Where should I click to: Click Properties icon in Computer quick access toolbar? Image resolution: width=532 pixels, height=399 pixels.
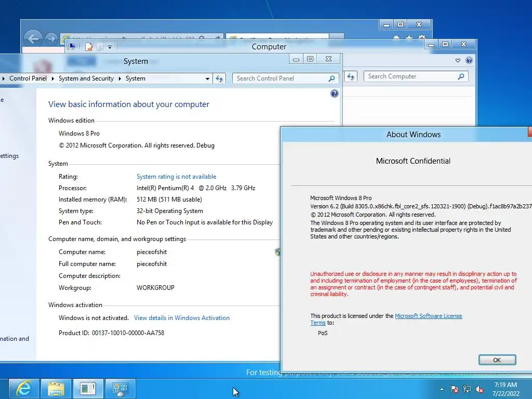[89, 47]
